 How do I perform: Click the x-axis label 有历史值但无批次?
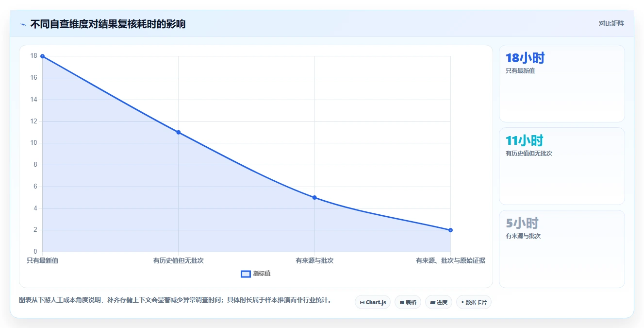[x=179, y=260]
